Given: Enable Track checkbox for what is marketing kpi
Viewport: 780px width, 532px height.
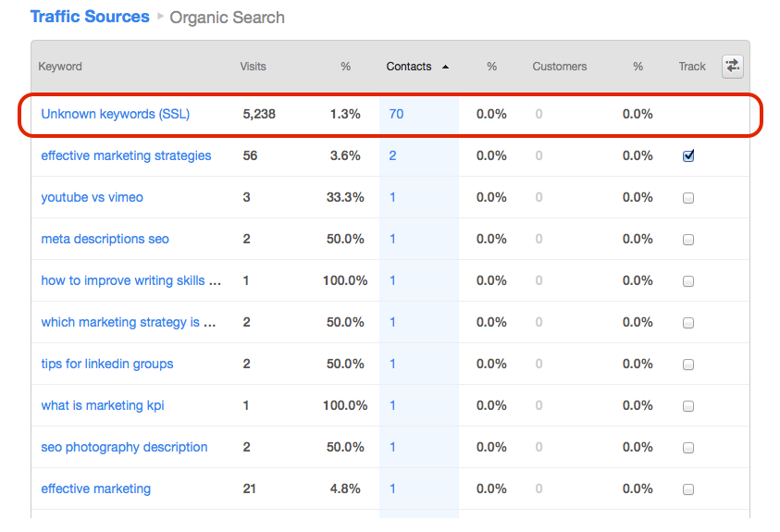Looking at the screenshot, I should (x=688, y=406).
